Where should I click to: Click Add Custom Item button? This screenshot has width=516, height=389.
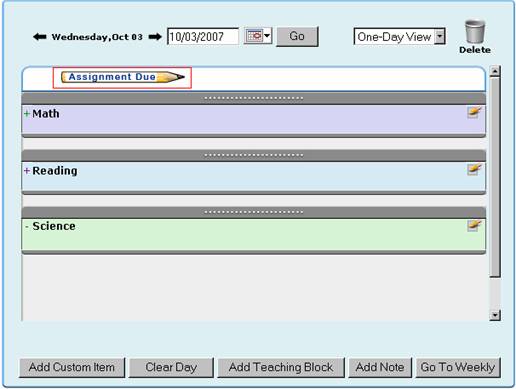tap(72, 367)
